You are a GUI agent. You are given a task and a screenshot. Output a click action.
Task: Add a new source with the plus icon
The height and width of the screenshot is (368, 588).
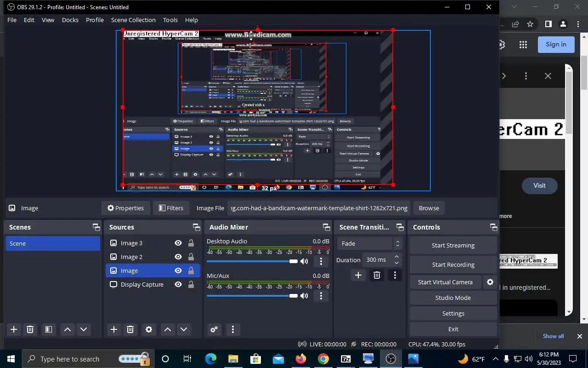point(114,329)
